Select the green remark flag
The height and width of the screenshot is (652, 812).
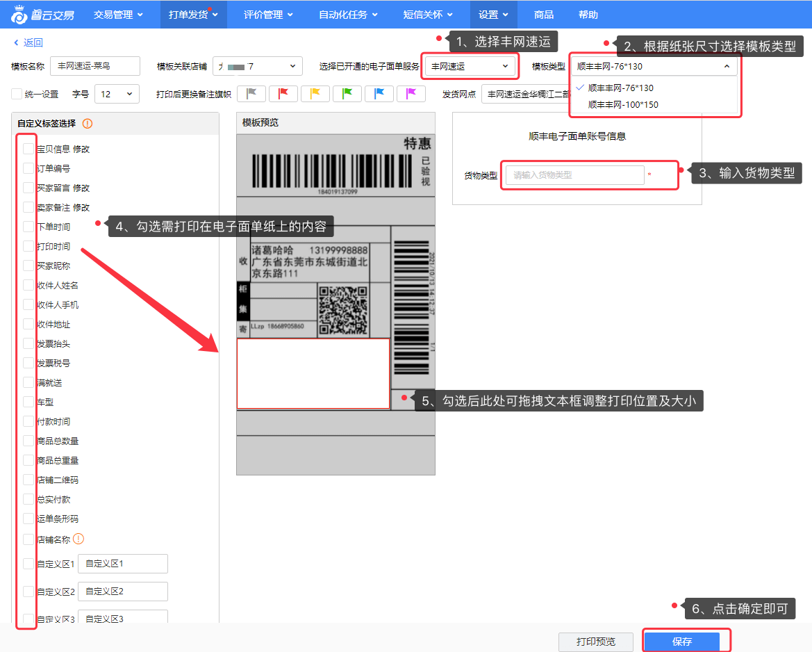click(x=347, y=94)
